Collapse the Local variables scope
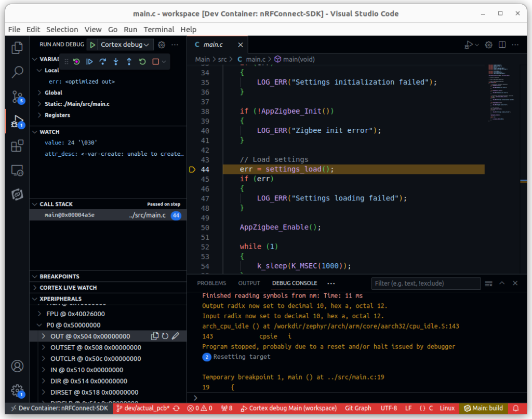Viewport: 532px width, 419px height. pyautogui.click(x=39, y=70)
